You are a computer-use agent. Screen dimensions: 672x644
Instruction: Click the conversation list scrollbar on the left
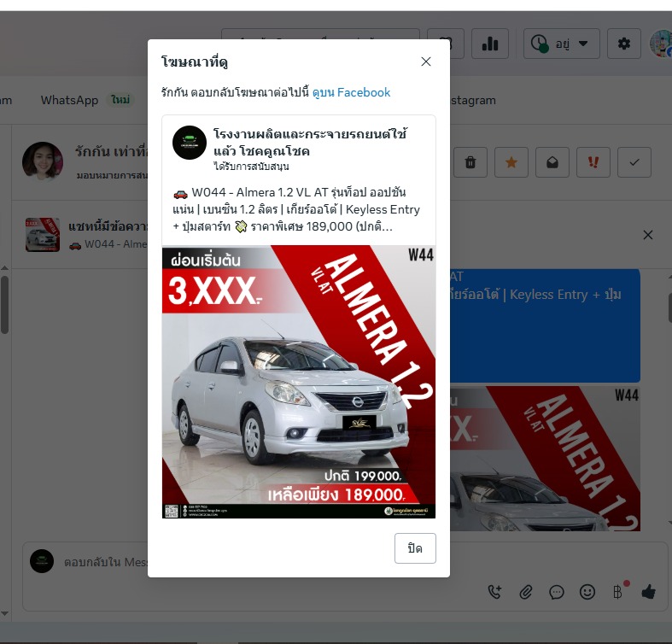pyautogui.click(x=5, y=305)
